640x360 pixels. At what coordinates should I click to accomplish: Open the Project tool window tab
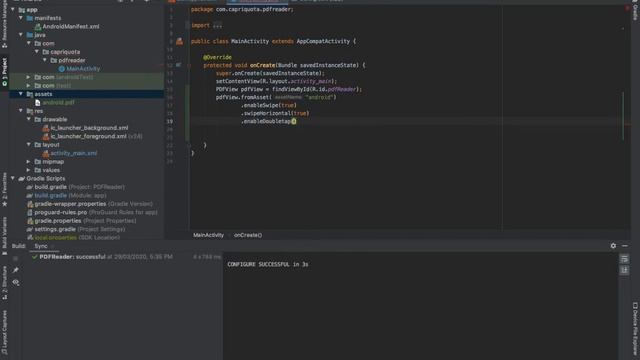pos(4,71)
